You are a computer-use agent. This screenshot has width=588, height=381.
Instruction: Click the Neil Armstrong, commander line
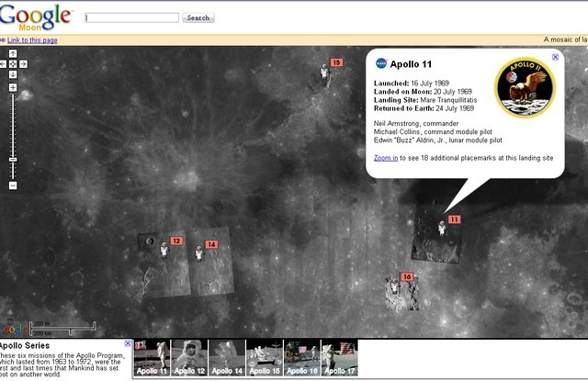point(416,124)
